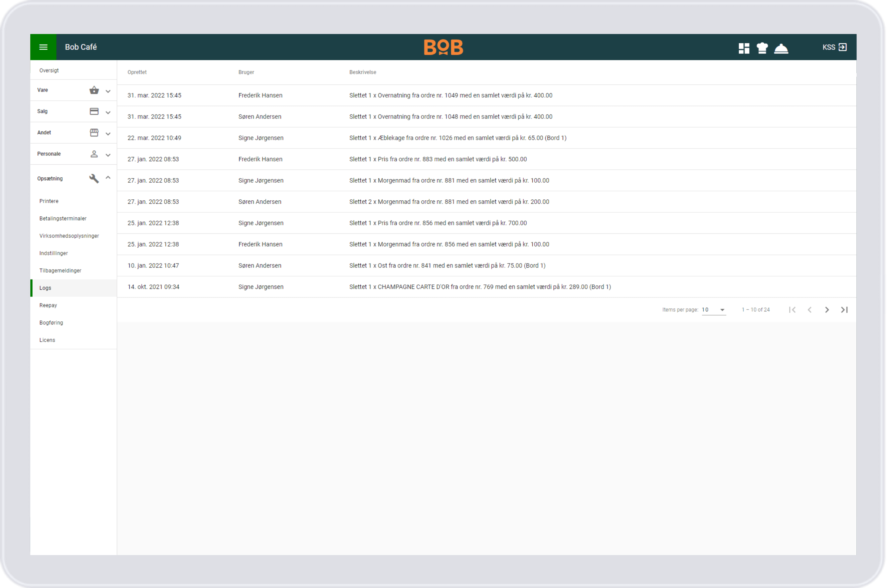Open Reepay in the sidebar

click(74, 305)
